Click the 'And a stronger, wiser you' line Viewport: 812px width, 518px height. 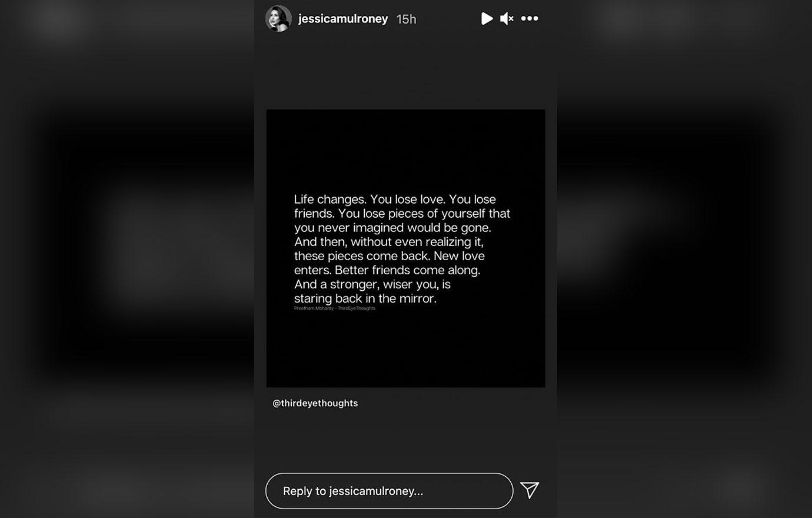[x=372, y=284]
